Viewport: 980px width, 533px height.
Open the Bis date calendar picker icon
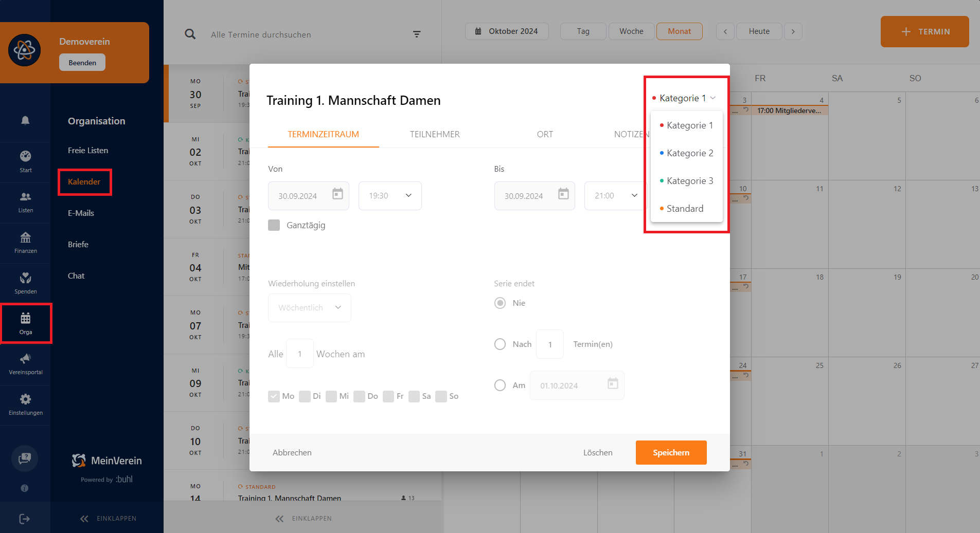click(x=563, y=194)
